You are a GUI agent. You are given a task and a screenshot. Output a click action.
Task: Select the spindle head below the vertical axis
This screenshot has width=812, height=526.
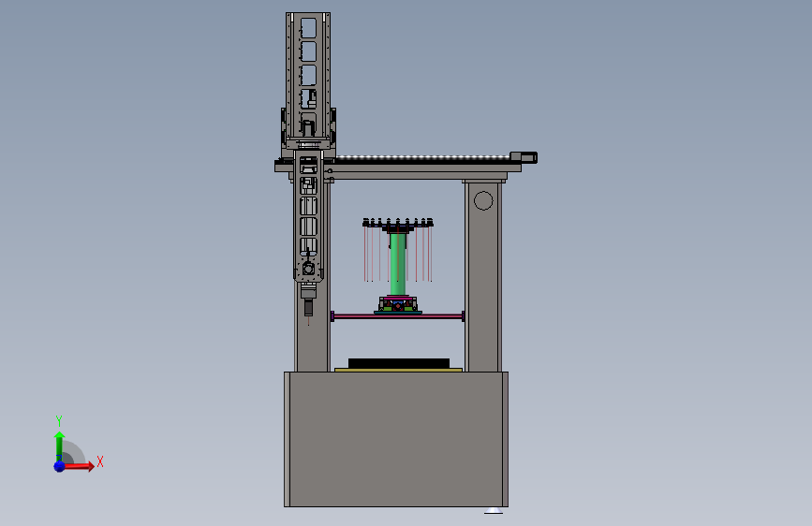(x=308, y=300)
